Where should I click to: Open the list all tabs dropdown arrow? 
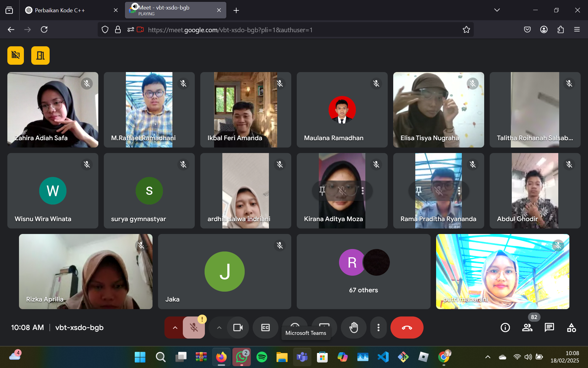497,10
